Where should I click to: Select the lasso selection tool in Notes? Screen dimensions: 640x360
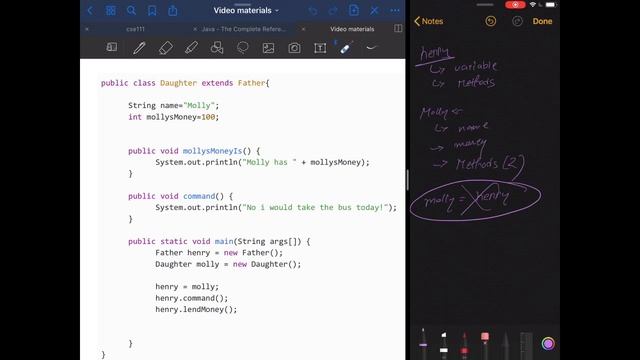click(505, 345)
